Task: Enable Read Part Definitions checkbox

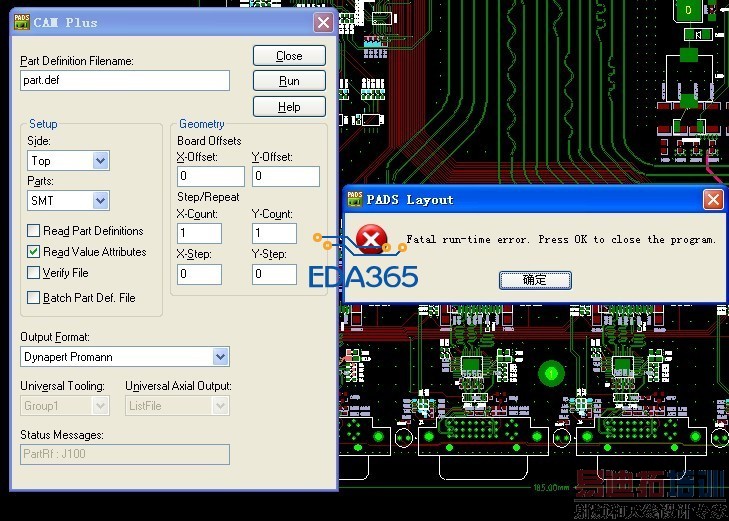Action: tap(33, 231)
